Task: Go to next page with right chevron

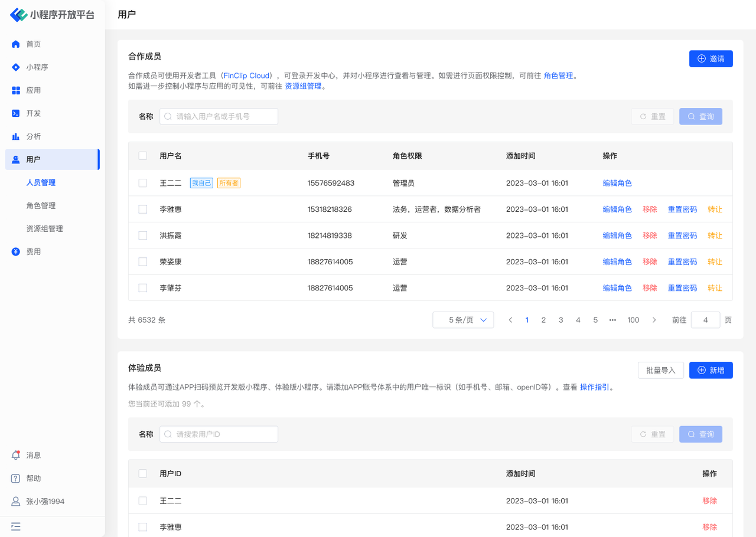Action: click(654, 320)
